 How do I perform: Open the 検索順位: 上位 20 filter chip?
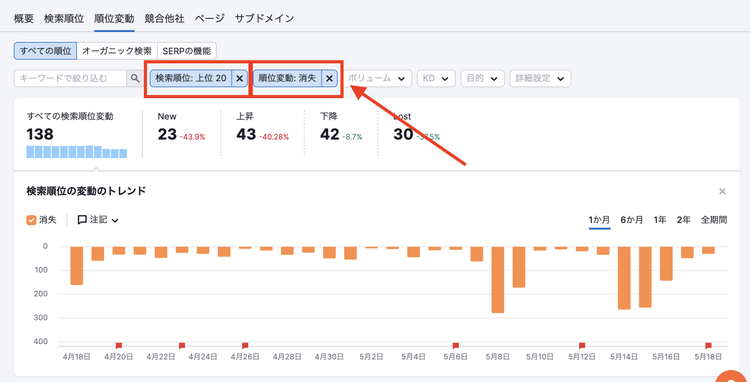191,78
